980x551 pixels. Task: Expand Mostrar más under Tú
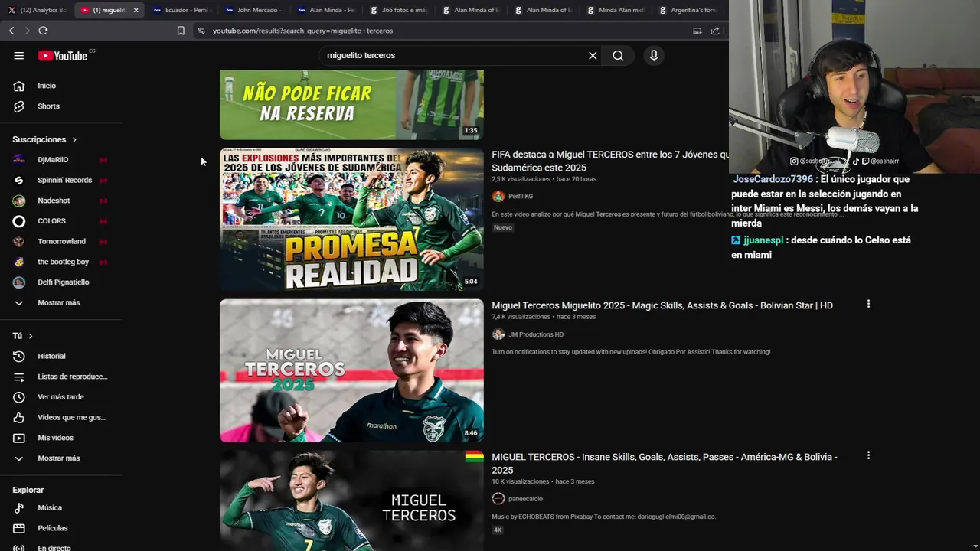click(x=60, y=458)
